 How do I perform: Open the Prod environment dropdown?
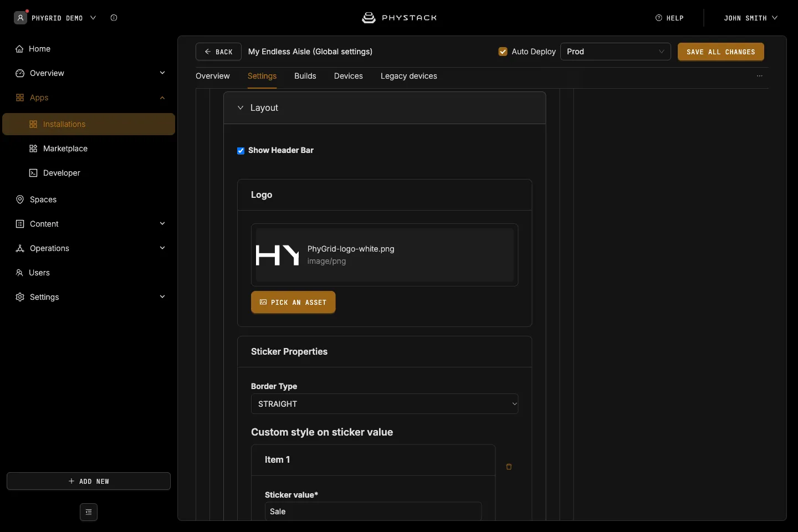[x=616, y=52]
